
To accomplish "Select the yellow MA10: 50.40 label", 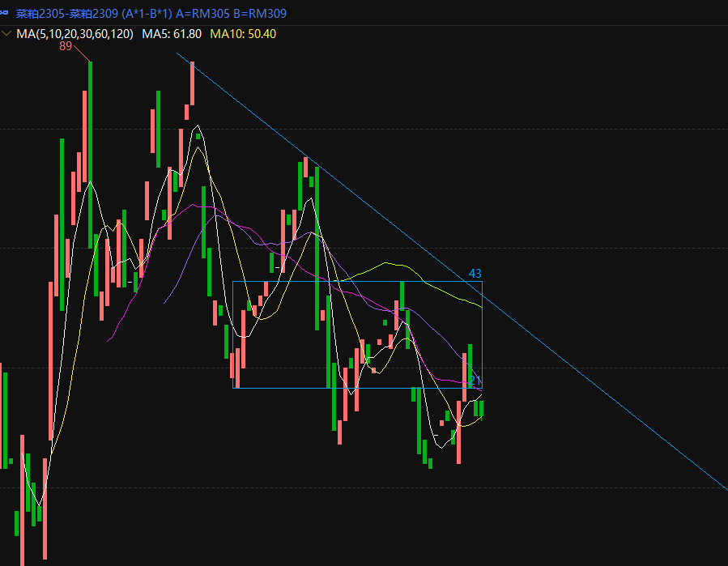I will click(243, 34).
